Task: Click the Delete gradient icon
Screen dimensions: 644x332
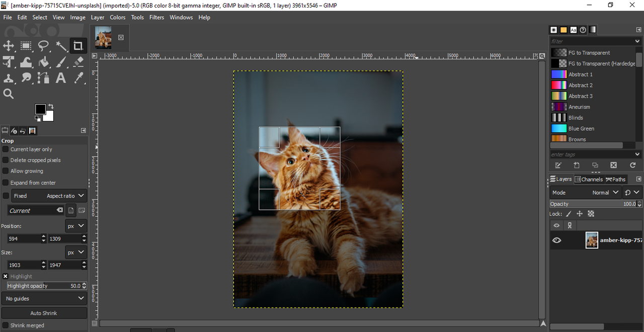Action: [614, 165]
